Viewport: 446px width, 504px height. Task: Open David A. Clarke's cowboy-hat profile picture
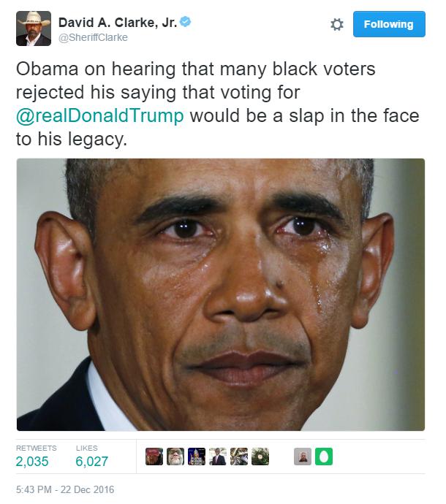34,28
